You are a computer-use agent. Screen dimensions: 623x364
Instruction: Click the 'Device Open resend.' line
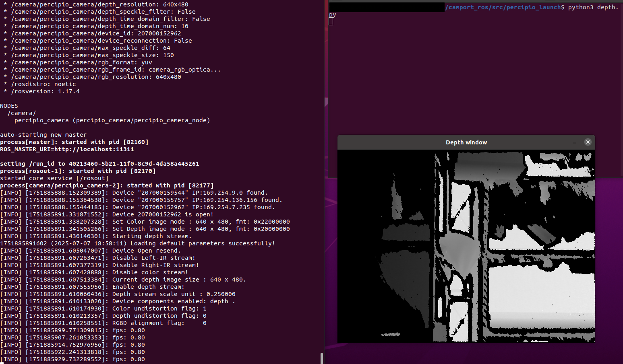pyautogui.click(x=91, y=251)
